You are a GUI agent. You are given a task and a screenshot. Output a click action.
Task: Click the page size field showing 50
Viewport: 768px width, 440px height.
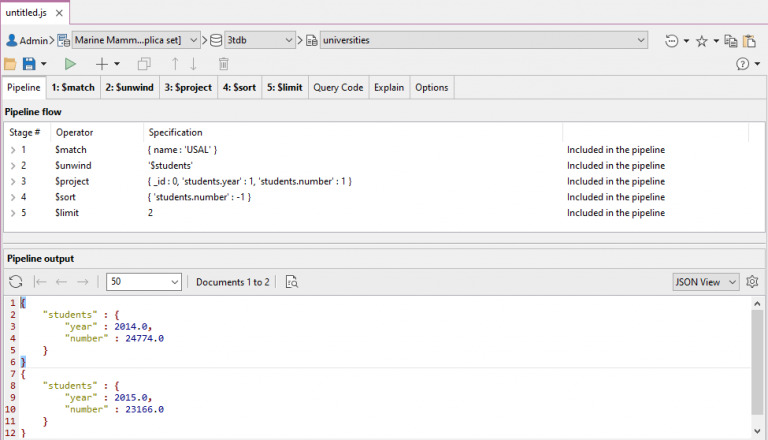click(x=143, y=282)
